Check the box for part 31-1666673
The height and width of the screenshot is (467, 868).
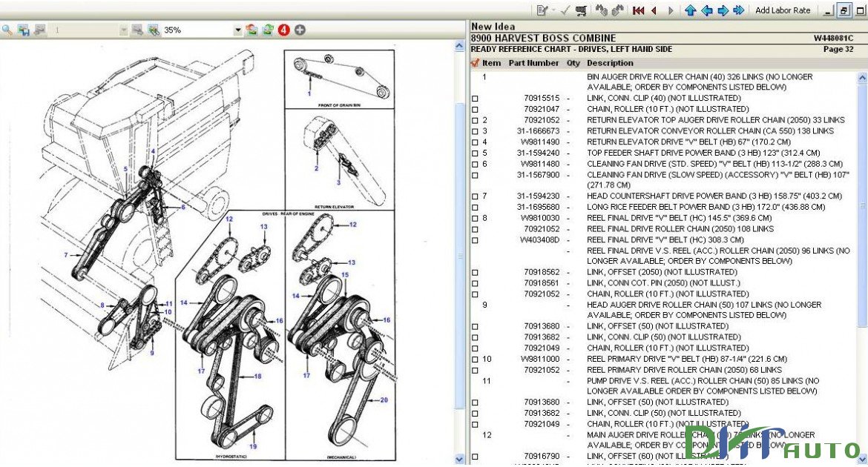475,131
